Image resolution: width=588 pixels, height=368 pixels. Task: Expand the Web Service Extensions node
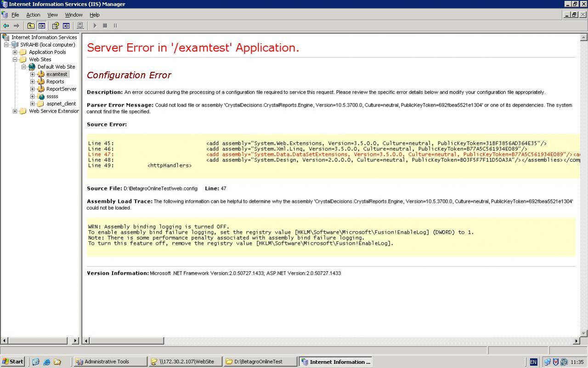(x=15, y=111)
